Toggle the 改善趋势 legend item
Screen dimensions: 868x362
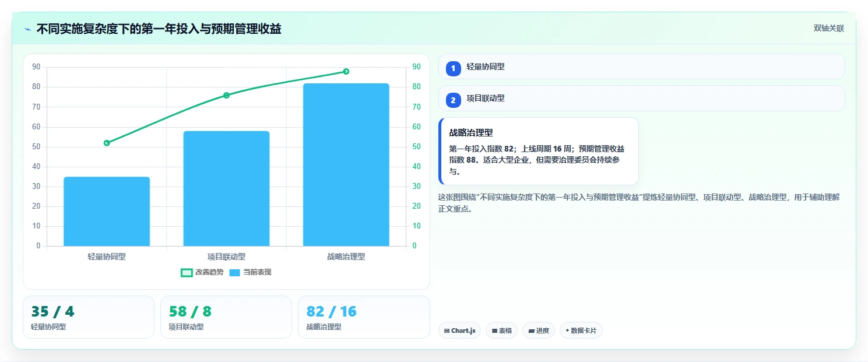(202, 272)
